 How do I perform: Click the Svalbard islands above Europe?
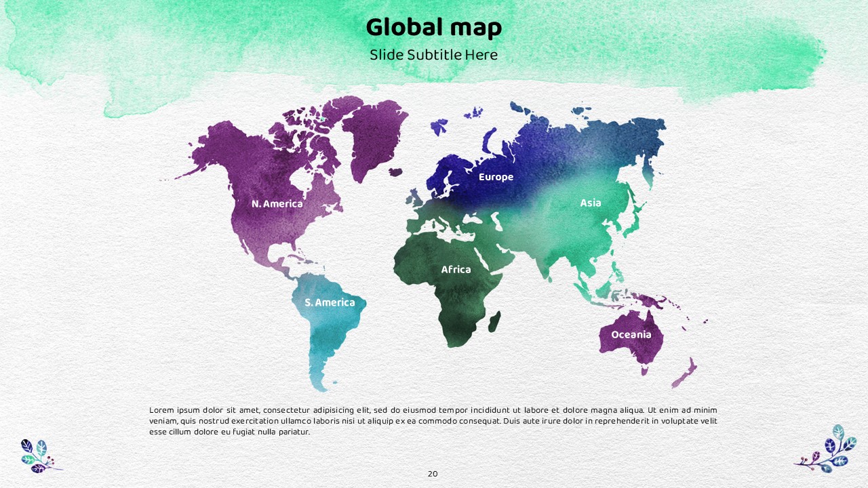[x=439, y=126]
